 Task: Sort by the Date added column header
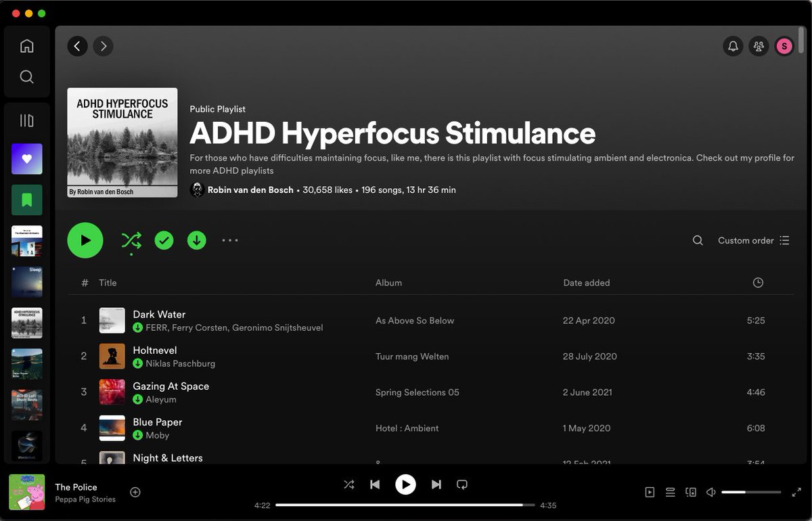[x=587, y=283]
